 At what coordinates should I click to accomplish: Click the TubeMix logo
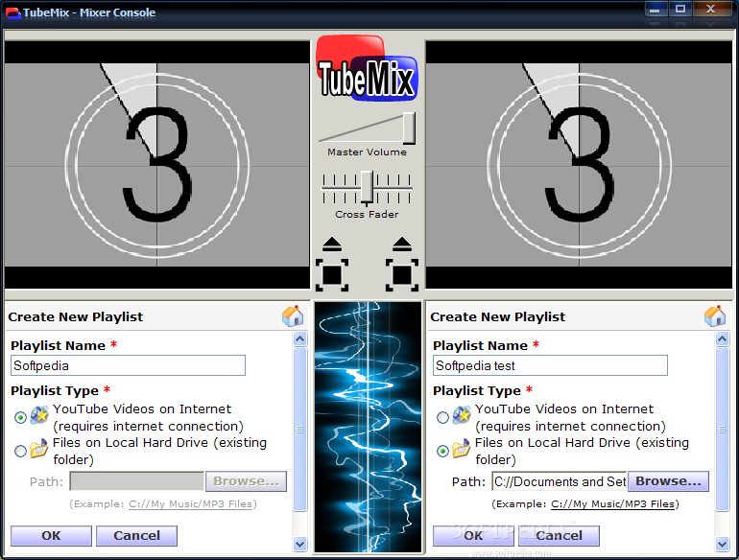pos(367,68)
